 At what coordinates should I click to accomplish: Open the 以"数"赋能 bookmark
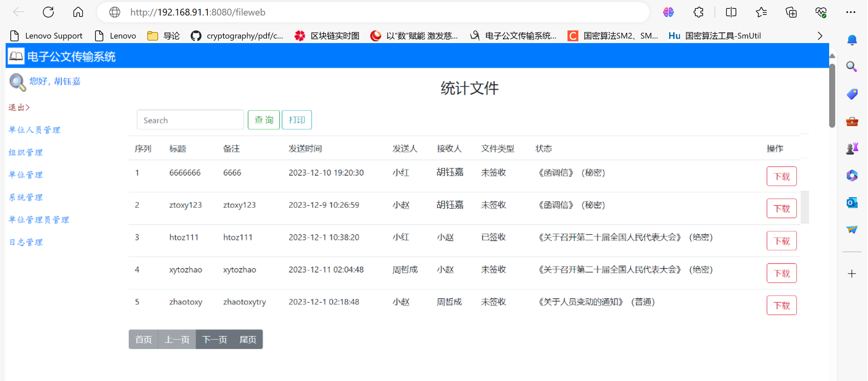tap(414, 36)
